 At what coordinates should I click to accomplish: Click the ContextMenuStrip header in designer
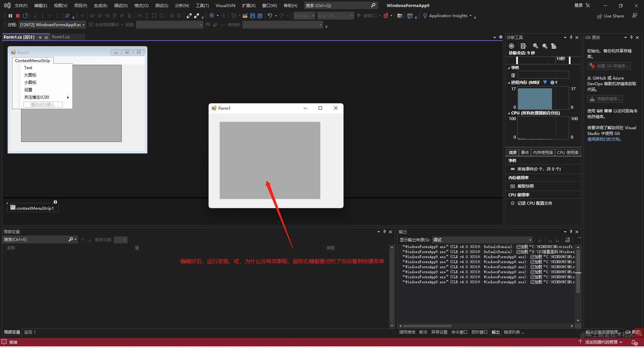click(33, 61)
